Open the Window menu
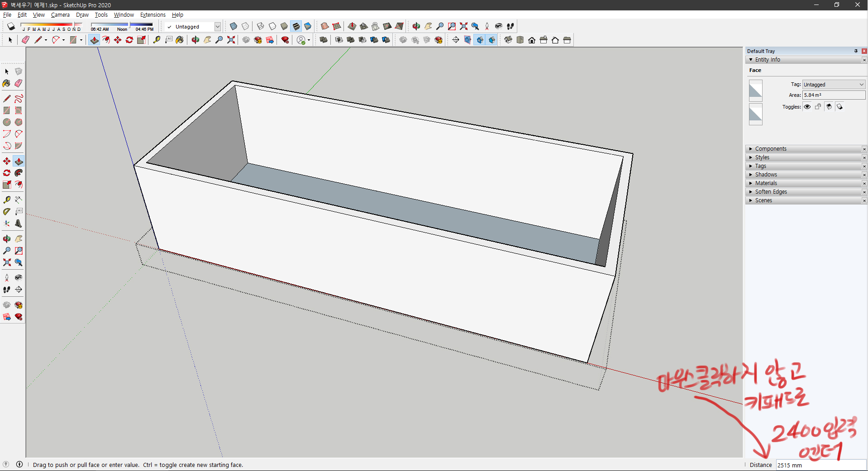Image resolution: width=868 pixels, height=471 pixels. tap(124, 15)
